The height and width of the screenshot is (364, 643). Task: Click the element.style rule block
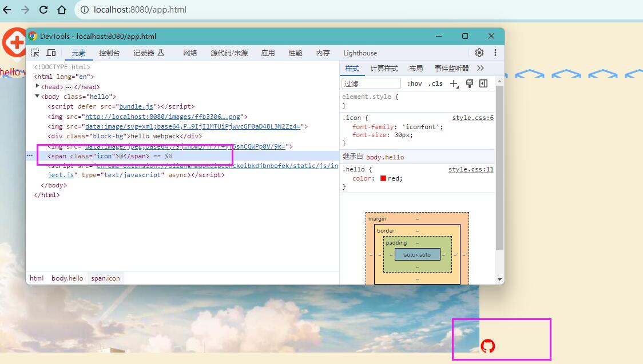click(418, 101)
